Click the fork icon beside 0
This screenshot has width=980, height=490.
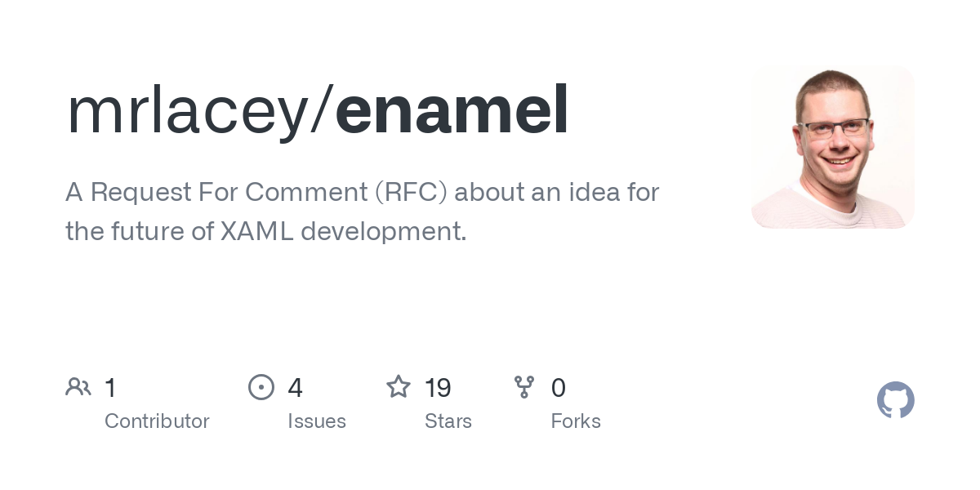[x=524, y=387]
